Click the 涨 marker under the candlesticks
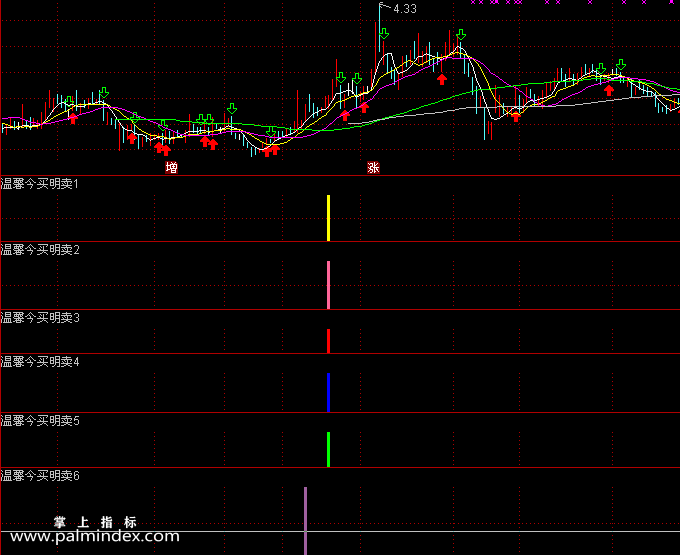Viewport: 680px width, 555px height. (x=373, y=167)
